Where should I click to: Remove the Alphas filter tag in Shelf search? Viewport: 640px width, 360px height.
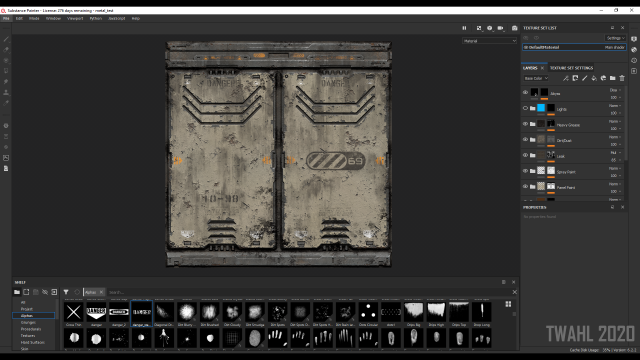tap(101, 292)
